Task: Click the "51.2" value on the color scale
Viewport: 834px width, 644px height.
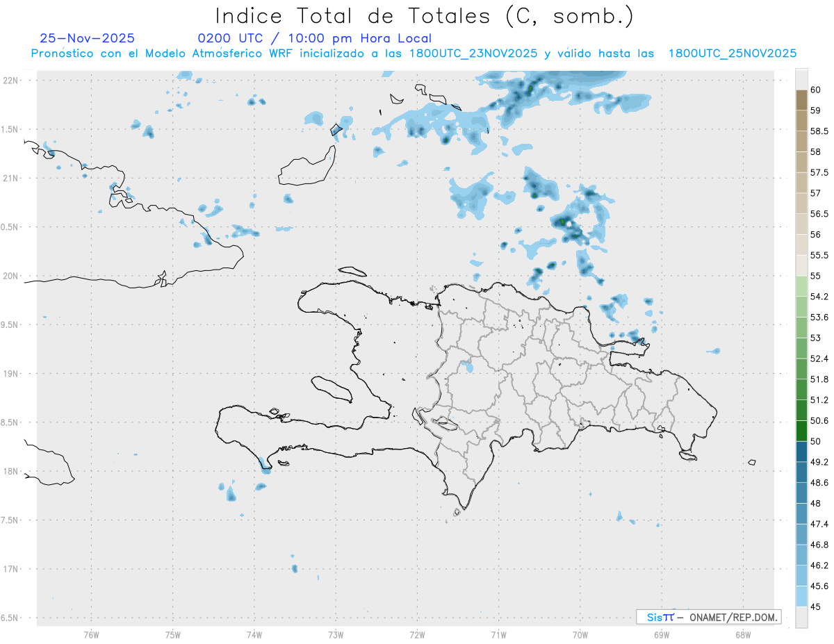Action: click(x=819, y=400)
